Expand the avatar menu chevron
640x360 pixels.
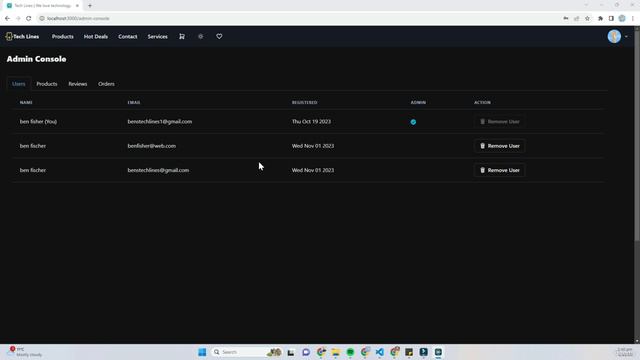[627, 36]
